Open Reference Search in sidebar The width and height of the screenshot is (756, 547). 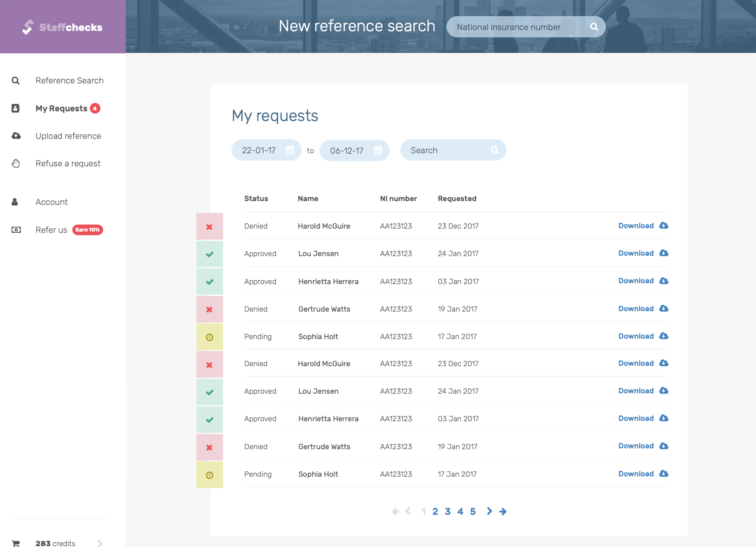point(69,80)
